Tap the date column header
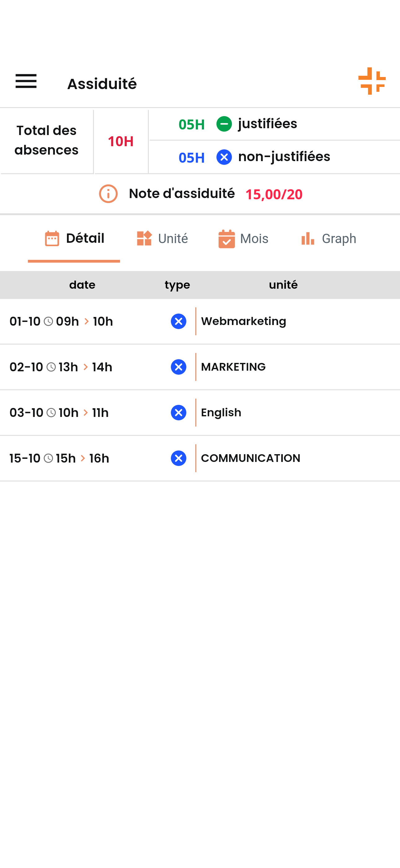 82,285
